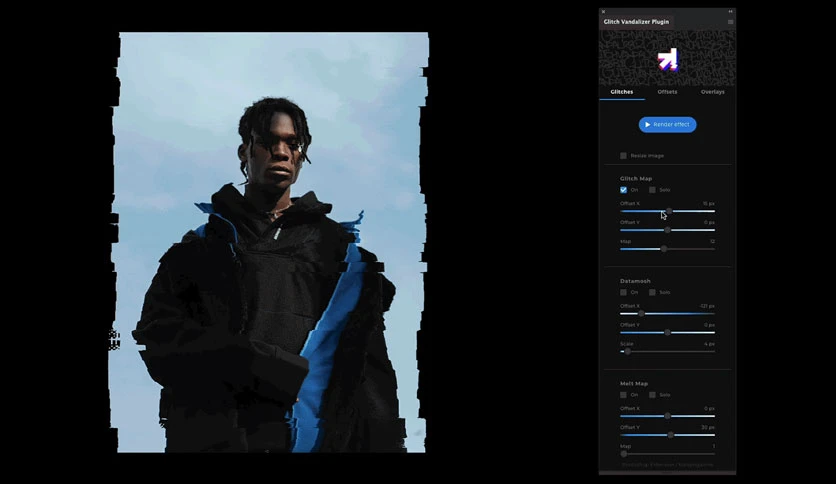
Task: Click the plugin arrow logo
Action: coord(668,60)
